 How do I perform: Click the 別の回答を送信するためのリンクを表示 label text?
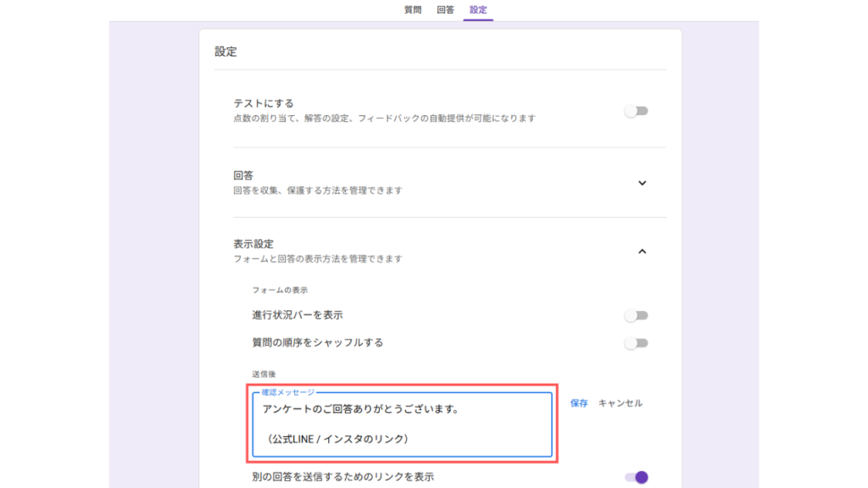click(x=342, y=477)
